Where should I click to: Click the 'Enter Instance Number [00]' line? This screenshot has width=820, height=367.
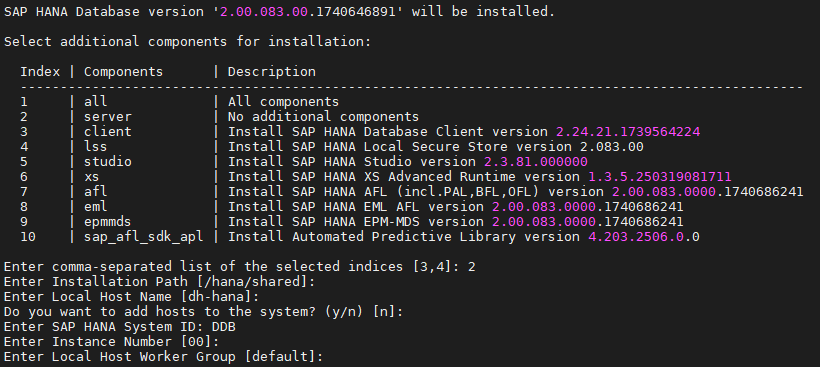[112, 342]
